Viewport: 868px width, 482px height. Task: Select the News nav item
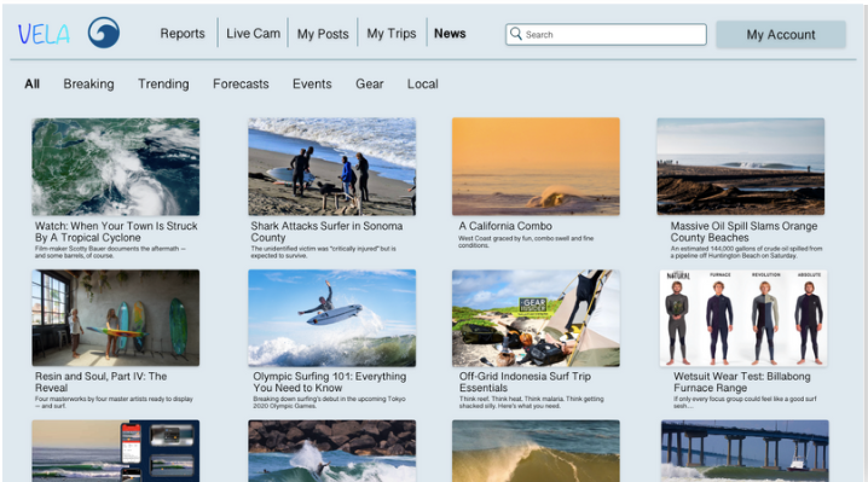450,34
